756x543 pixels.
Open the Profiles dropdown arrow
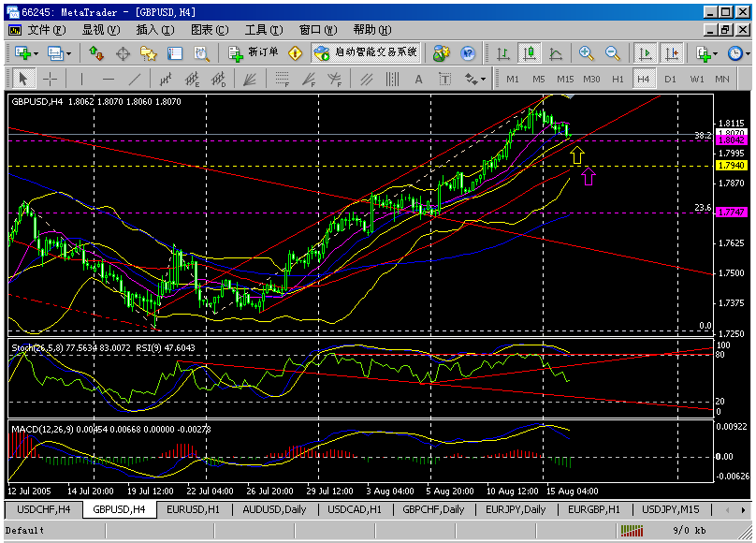[68, 53]
